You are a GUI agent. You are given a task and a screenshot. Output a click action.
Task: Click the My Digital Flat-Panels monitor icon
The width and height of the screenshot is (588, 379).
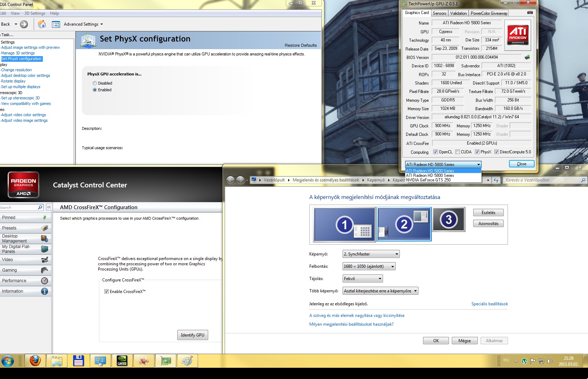tap(45, 249)
